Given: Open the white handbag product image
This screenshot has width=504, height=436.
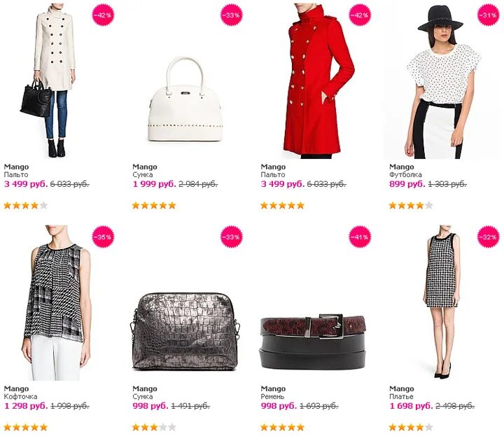Looking at the screenshot, I should click(x=184, y=99).
